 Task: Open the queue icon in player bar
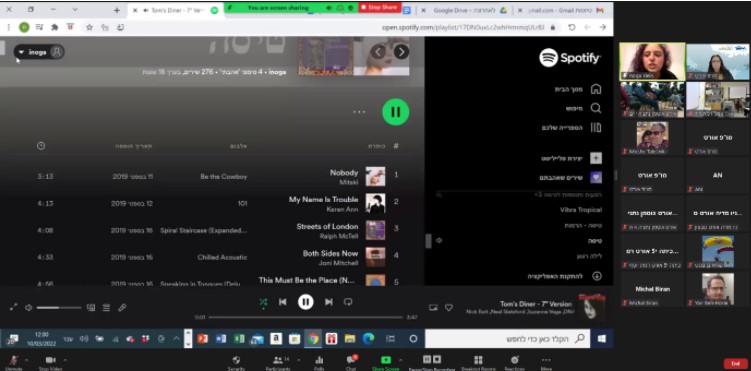106,308
